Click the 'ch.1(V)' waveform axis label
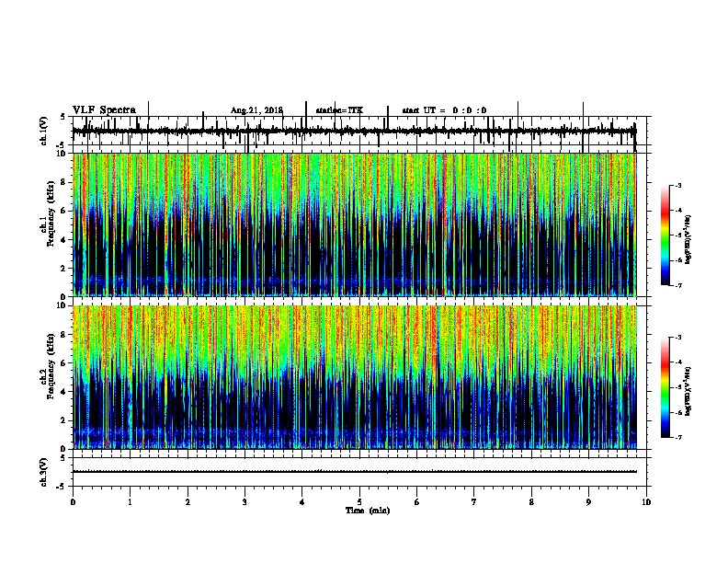Screen dimensions: 728x563 (43, 131)
